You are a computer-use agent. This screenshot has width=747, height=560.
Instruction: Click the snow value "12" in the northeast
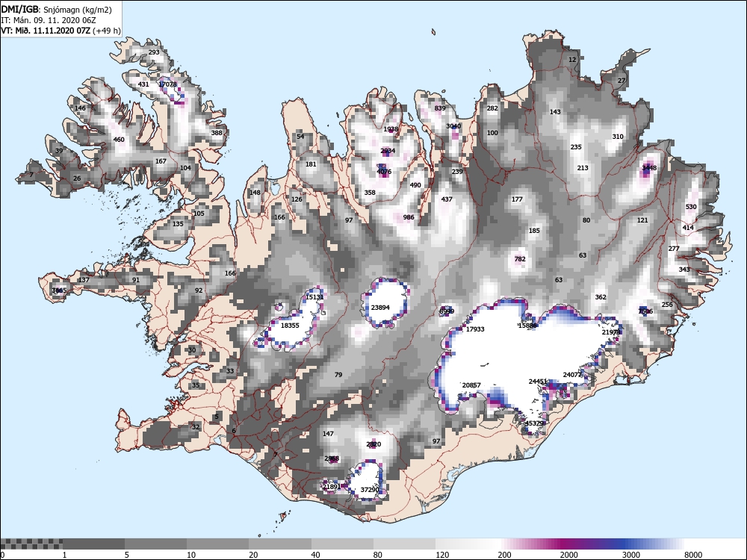point(572,60)
